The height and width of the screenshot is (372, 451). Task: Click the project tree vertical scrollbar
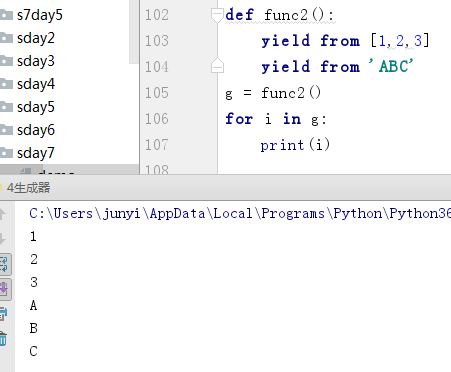[134, 32]
